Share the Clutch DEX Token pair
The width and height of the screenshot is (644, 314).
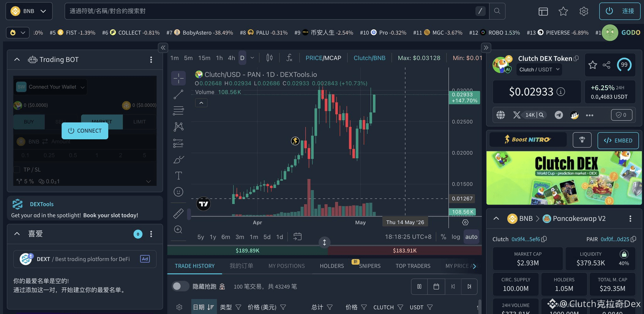pyautogui.click(x=607, y=65)
